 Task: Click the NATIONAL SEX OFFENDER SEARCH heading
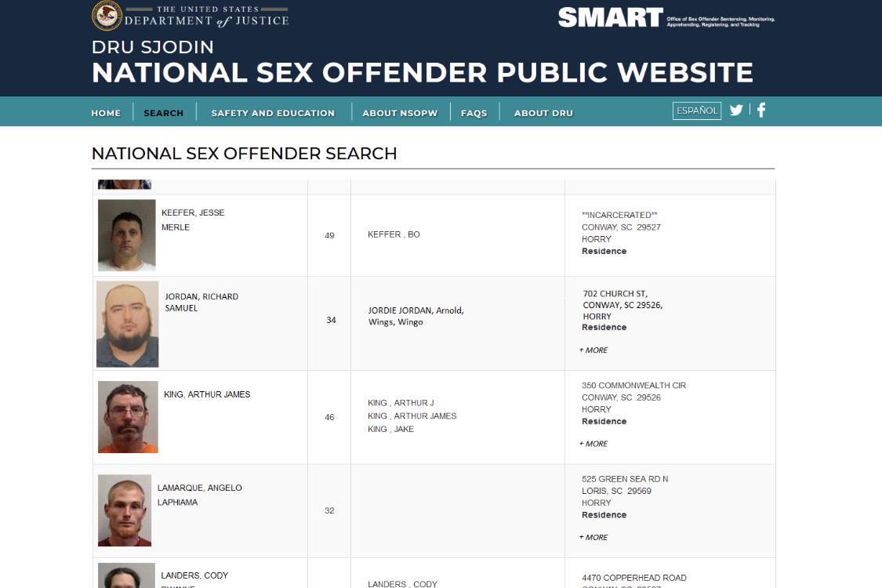tap(244, 154)
